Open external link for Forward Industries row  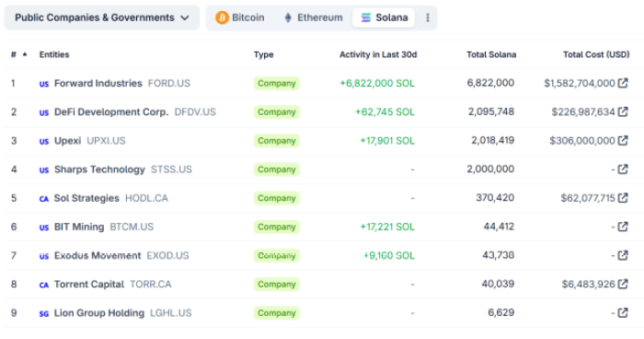coord(623,83)
